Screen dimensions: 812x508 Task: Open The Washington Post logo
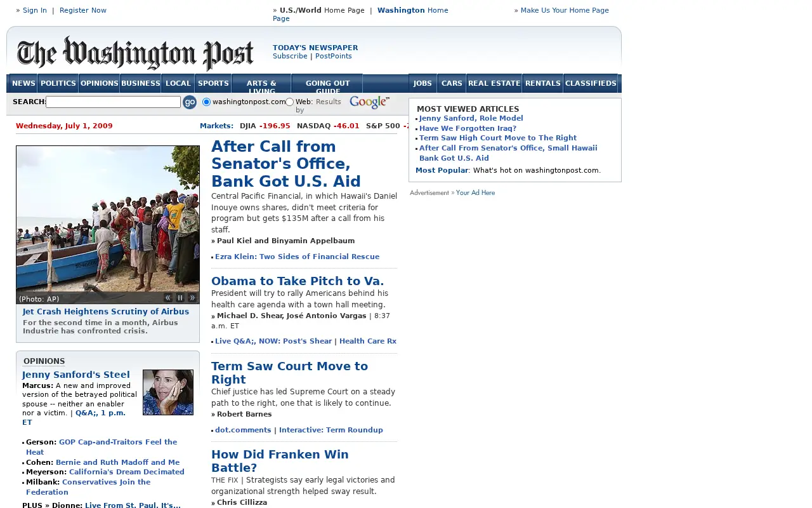point(135,53)
